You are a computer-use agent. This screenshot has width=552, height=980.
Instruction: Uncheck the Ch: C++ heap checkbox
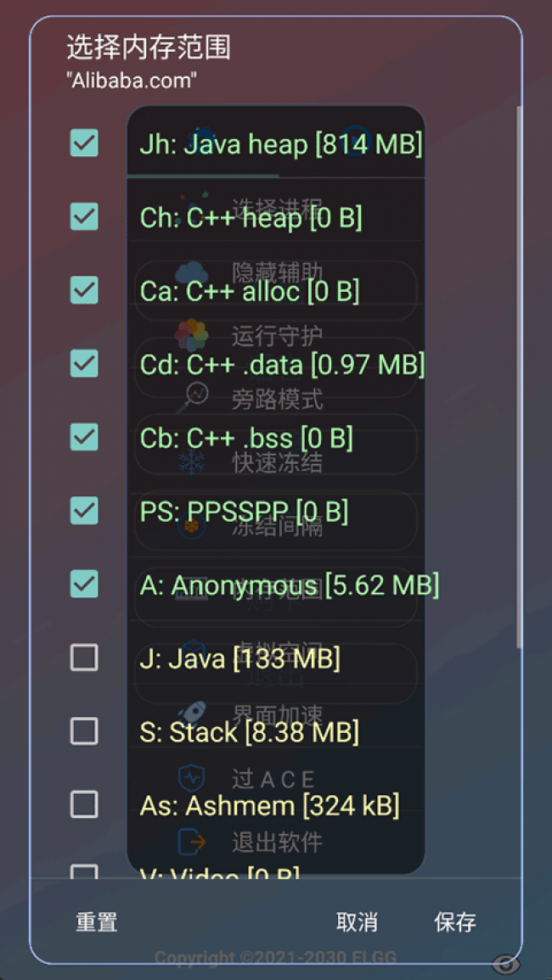coord(84,217)
